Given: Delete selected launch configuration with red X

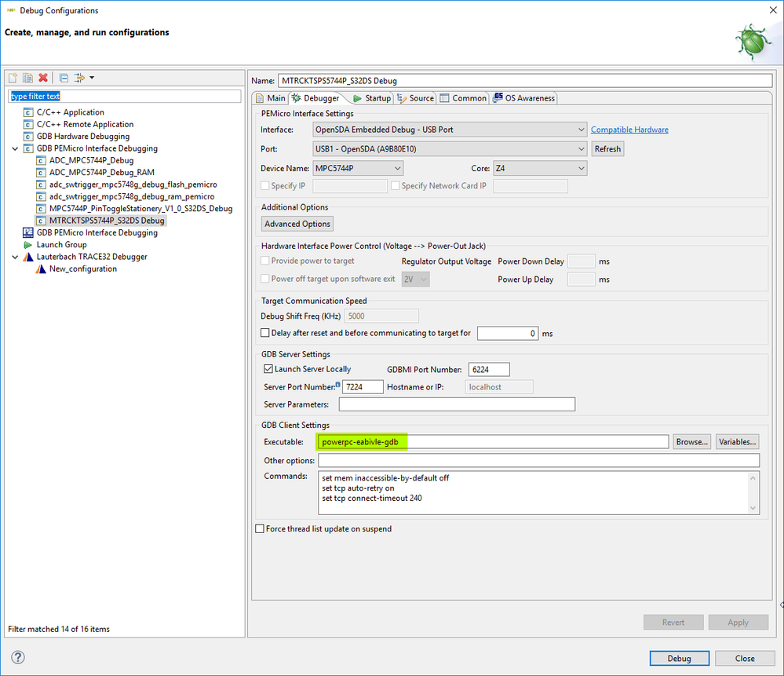Looking at the screenshot, I should click(x=43, y=78).
